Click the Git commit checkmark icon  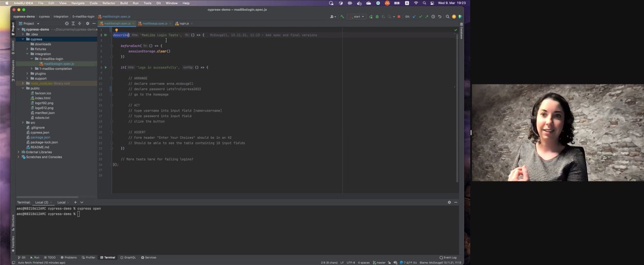coord(420,17)
